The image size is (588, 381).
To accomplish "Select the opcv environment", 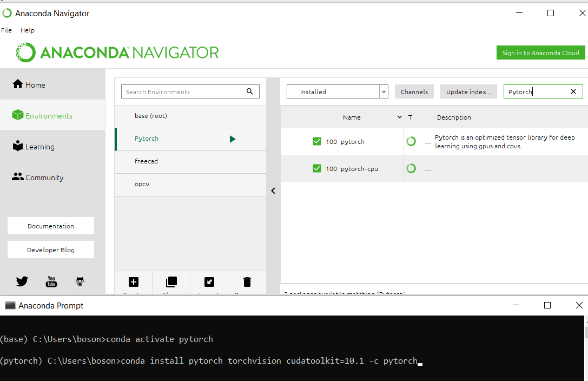I will (x=190, y=185).
